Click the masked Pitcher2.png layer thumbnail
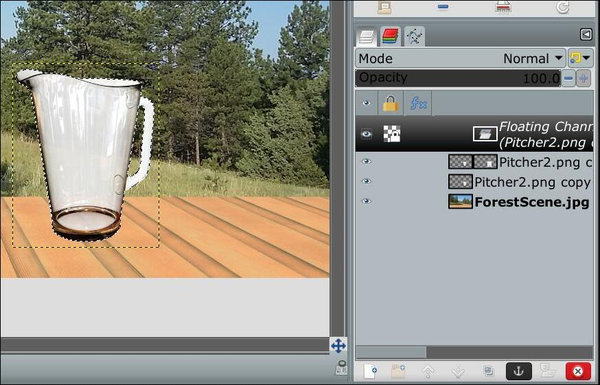The height and width of the screenshot is (385, 600). (x=460, y=162)
